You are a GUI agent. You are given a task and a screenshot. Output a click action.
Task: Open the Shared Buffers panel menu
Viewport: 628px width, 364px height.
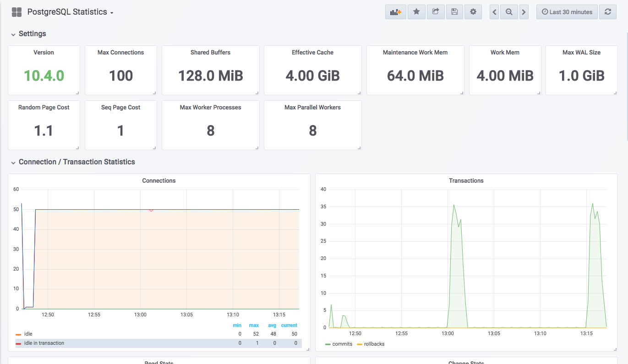pos(211,53)
